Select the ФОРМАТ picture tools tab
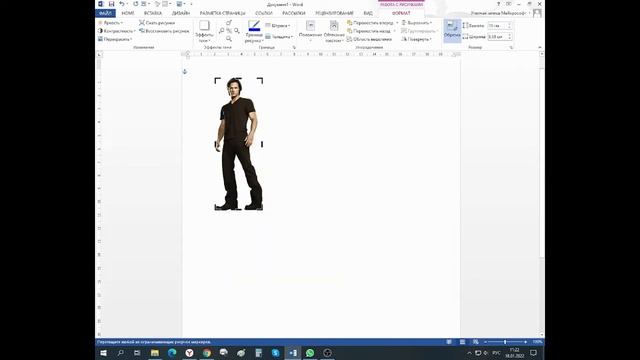640x360 pixels. 401,13
